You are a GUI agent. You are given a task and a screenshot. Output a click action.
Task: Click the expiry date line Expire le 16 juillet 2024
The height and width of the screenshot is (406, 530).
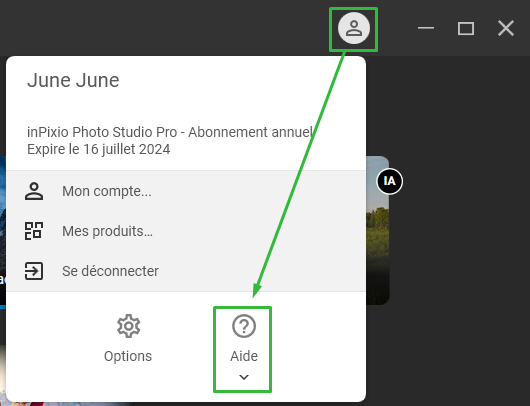click(x=98, y=149)
